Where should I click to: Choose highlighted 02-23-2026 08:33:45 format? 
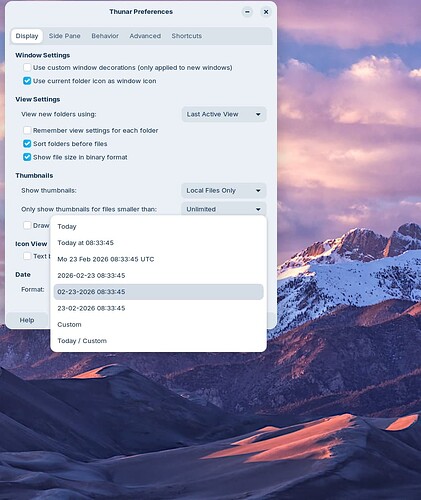pyautogui.click(x=158, y=292)
